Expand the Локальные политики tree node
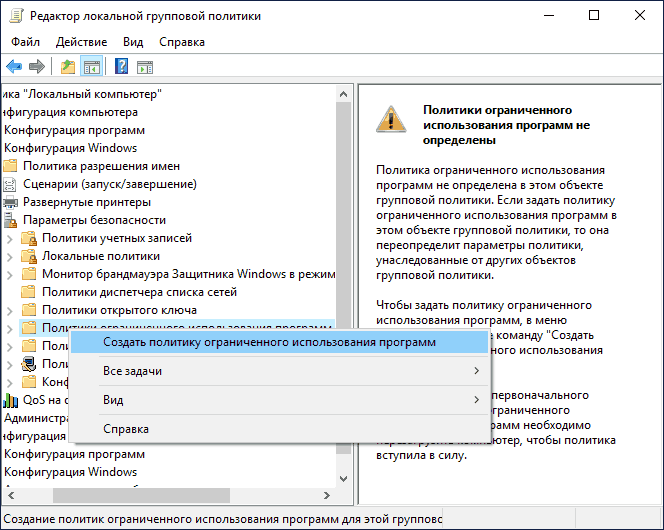The height and width of the screenshot is (530, 664). [x=11, y=257]
